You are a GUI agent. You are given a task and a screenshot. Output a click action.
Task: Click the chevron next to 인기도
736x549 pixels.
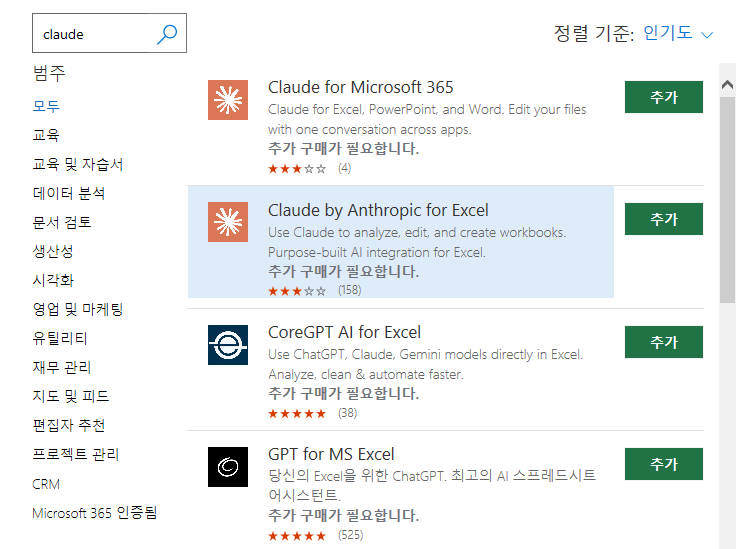(x=707, y=35)
